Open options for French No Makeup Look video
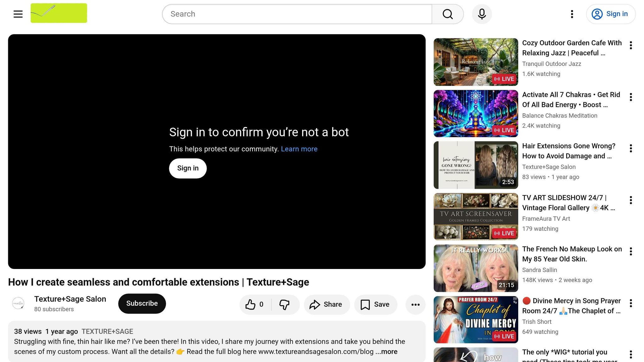This screenshot has width=644, height=362. click(631, 252)
